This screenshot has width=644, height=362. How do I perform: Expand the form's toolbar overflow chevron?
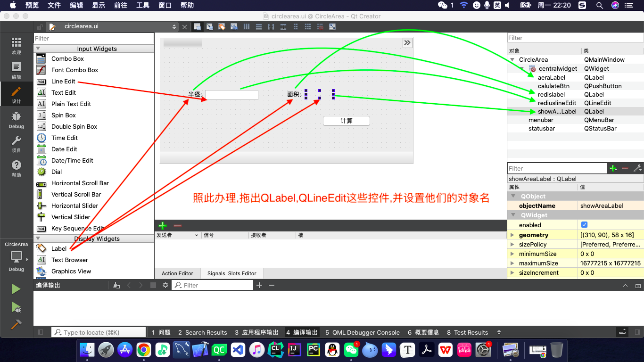[407, 43]
